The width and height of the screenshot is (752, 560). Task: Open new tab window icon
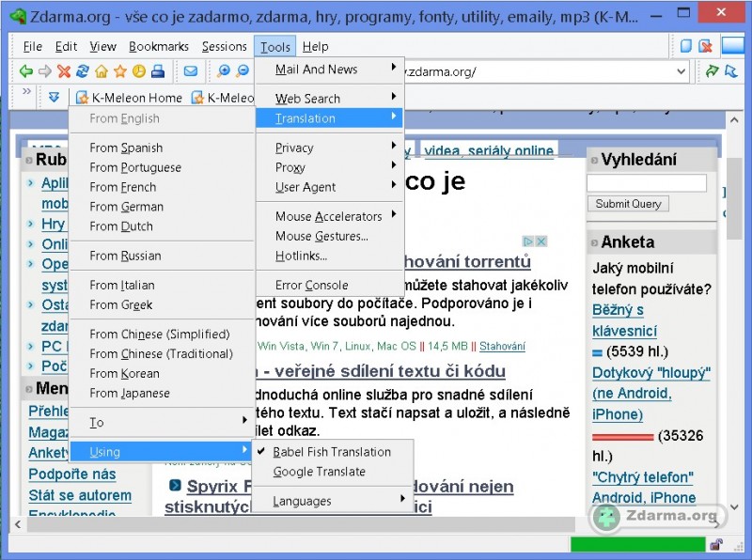coord(686,46)
